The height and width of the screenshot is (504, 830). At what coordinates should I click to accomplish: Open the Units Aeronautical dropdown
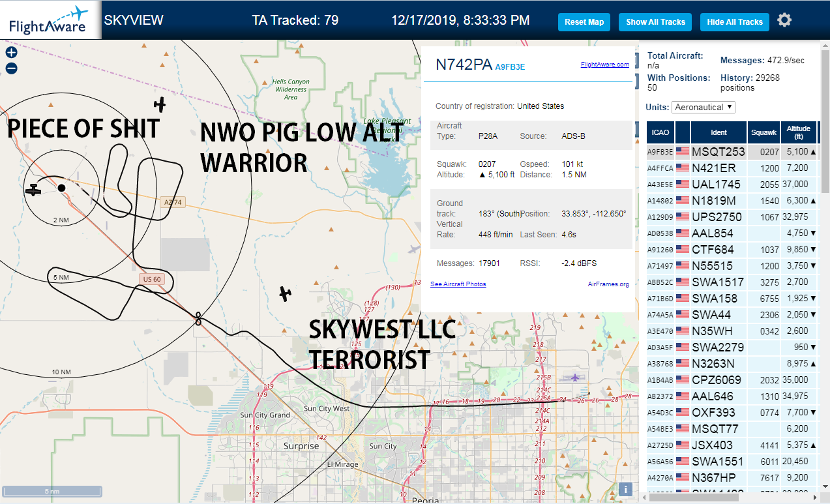[704, 107]
